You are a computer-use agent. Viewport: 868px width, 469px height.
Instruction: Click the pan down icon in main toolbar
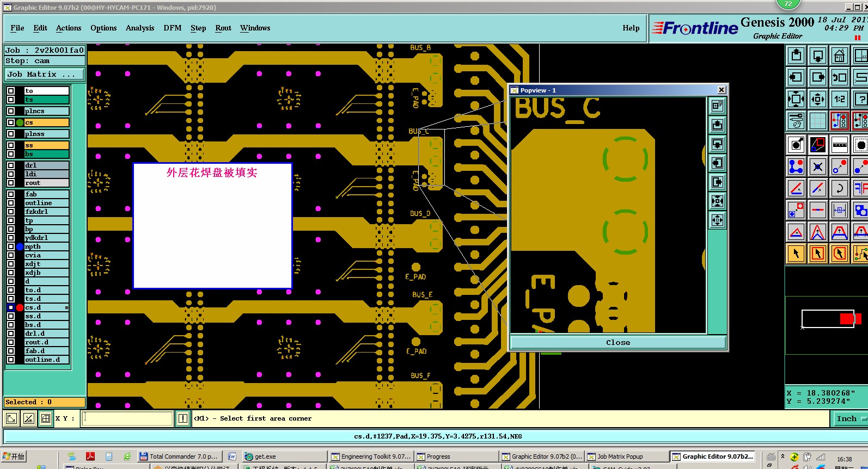pos(818,55)
